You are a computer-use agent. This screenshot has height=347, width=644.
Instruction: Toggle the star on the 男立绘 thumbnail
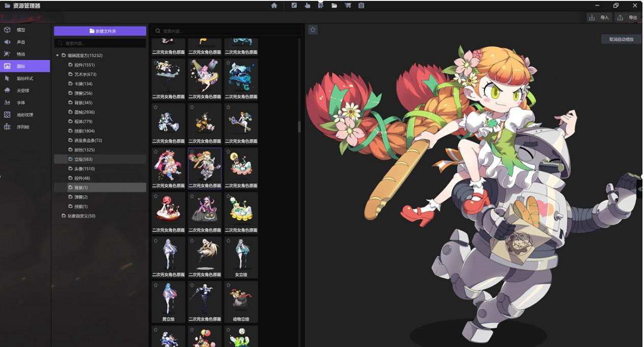tap(156, 285)
